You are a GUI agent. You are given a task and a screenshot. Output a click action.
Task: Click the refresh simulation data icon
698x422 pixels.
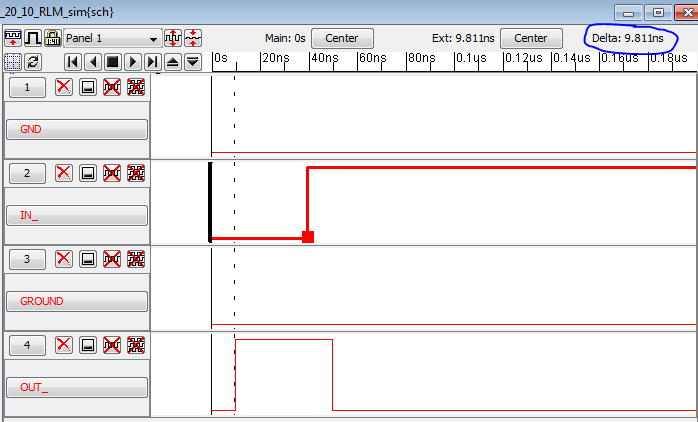point(32,62)
